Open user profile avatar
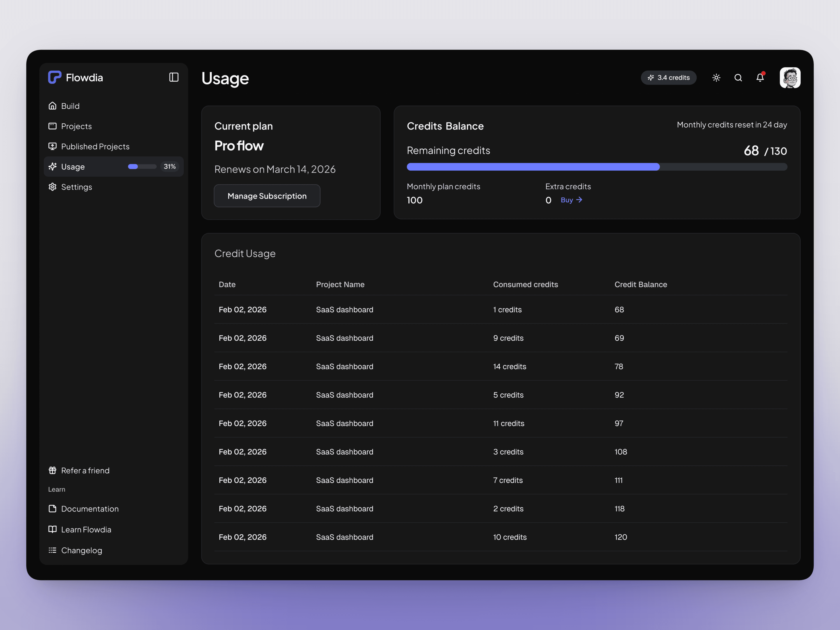 click(x=790, y=78)
